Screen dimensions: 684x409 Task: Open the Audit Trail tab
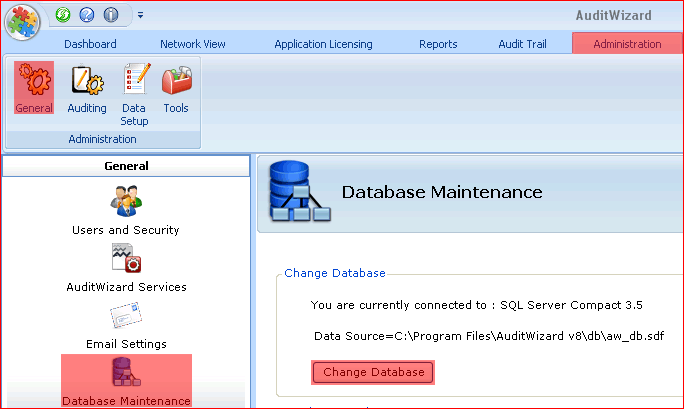coord(522,44)
